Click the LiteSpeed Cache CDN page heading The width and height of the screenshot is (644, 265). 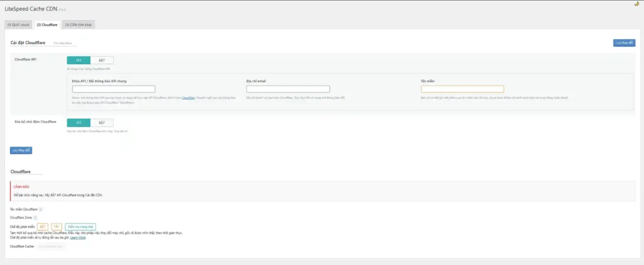30,9
